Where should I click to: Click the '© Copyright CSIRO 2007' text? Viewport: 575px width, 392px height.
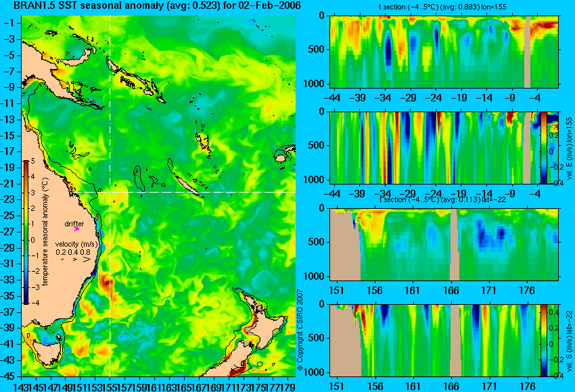(300, 330)
